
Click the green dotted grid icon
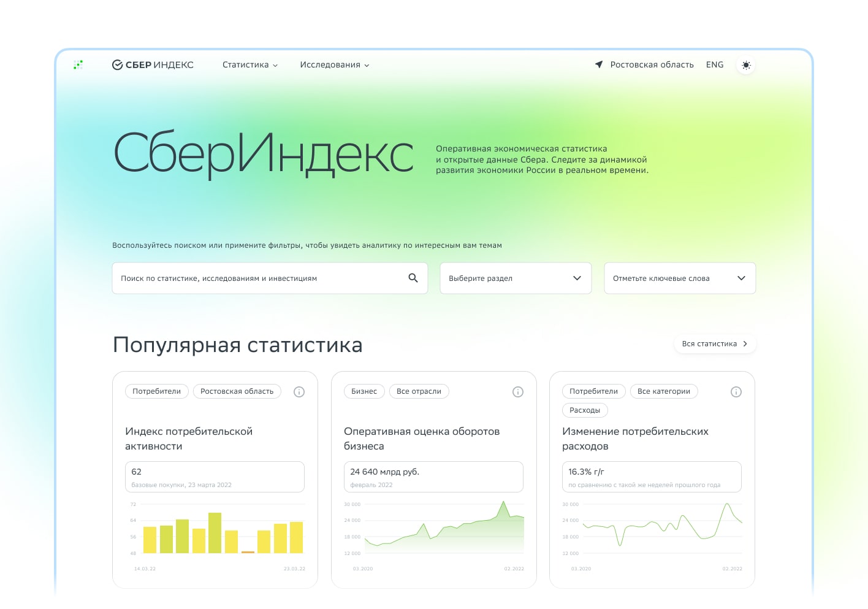click(x=78, y=64)
